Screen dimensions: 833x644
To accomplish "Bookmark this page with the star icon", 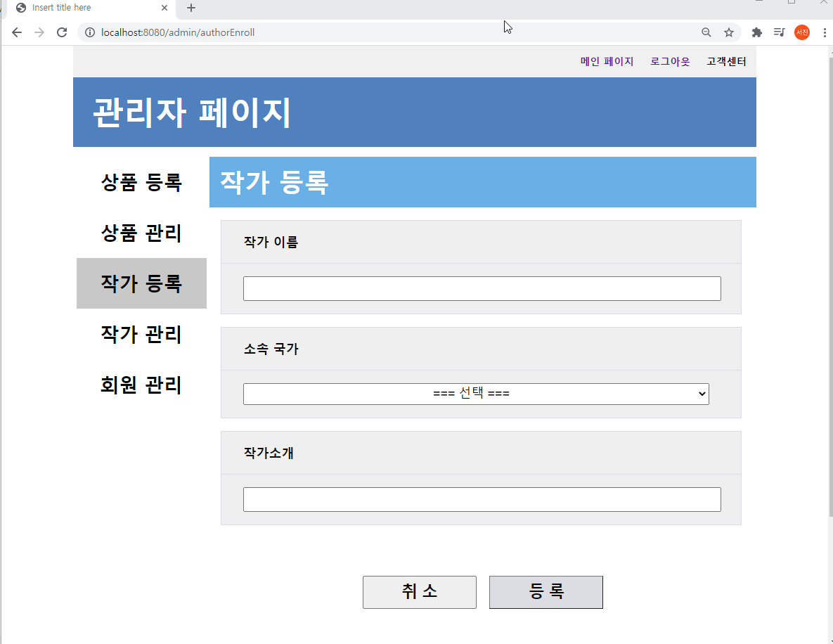I will [x=729, y=32].
